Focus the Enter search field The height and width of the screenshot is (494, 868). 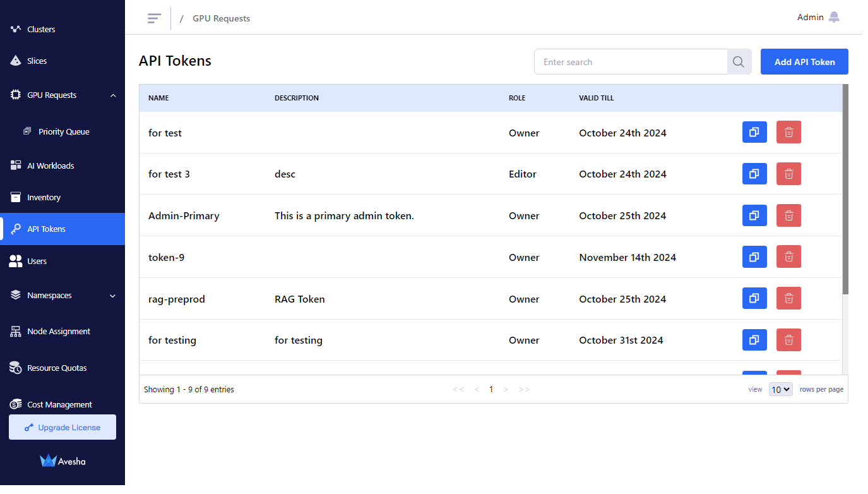pyautogui.click(x=631, y=62)
